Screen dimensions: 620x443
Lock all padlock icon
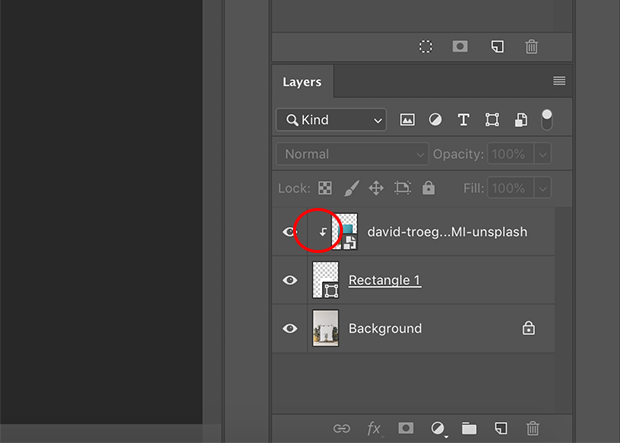(x=429, y=188)
